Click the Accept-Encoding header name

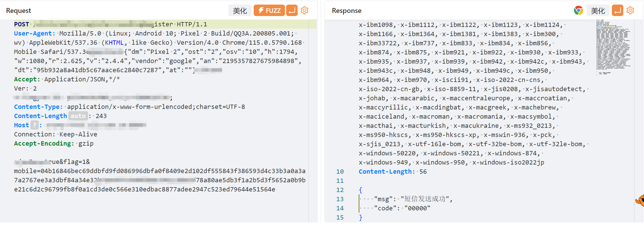click(x=43, y=144)
